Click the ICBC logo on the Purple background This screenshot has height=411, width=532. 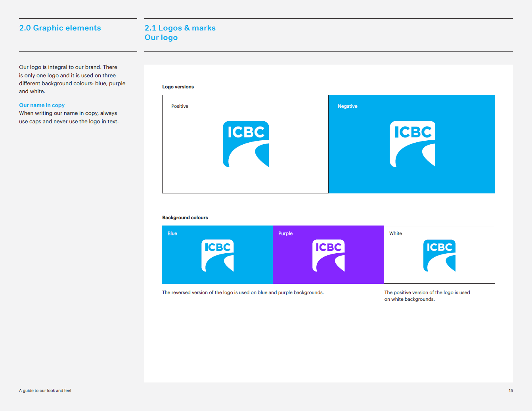(329, 256)
